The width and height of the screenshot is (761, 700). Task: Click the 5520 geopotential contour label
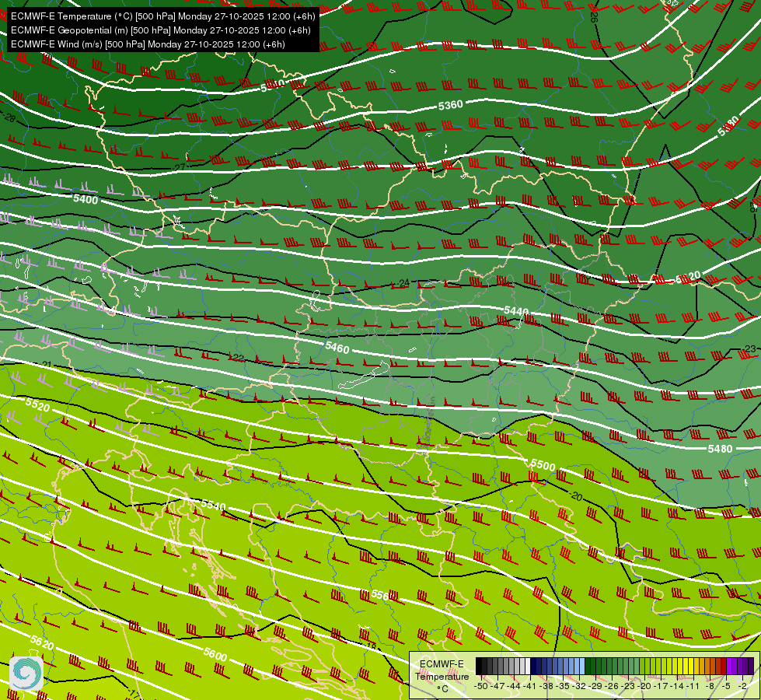37,404
